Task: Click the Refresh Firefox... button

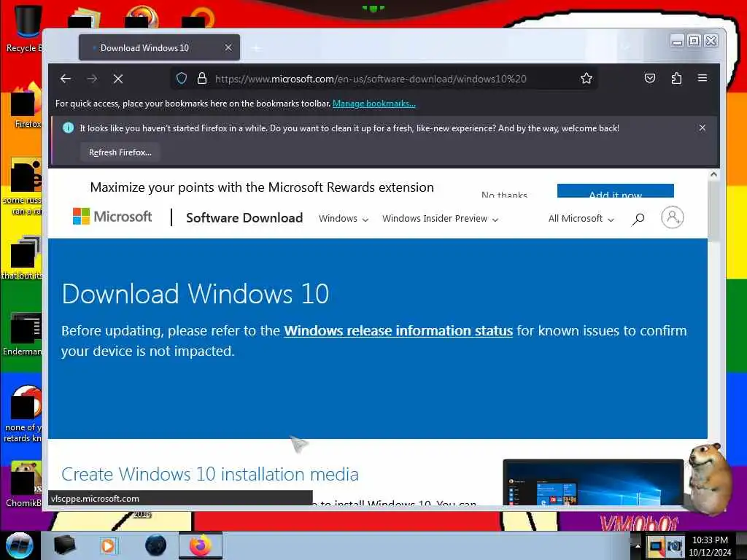Action: (x=120, y=152)
